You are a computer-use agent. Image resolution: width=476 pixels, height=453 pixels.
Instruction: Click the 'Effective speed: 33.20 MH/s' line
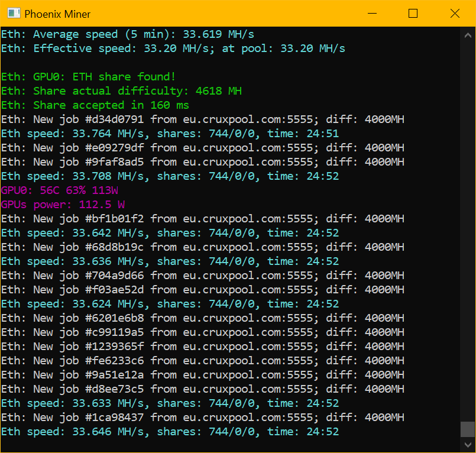(173, 48)
